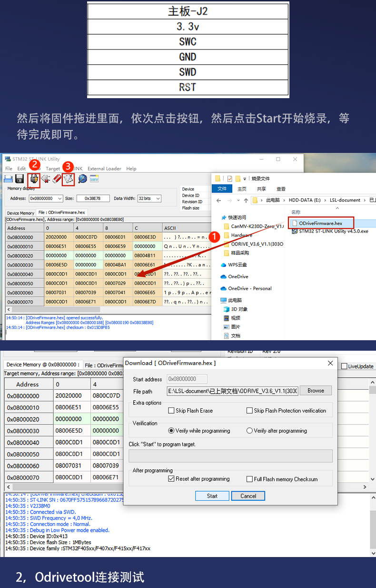Click the SWV viewer toolbar icon
The height and width of the screenshot is (588, 376).
pos(94,179)
